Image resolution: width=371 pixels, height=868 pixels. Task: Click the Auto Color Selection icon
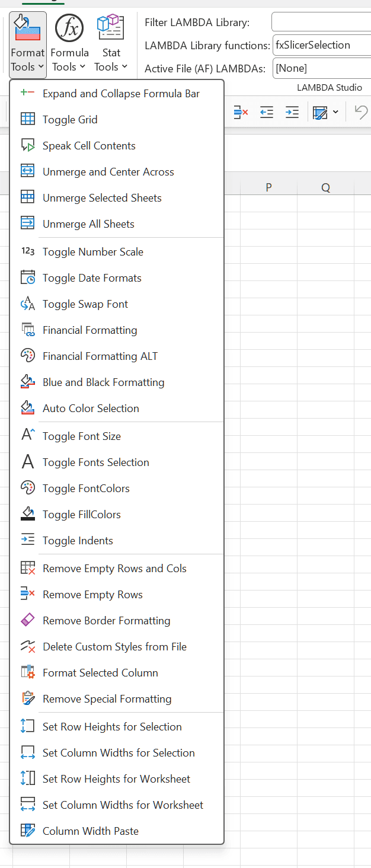28,408
